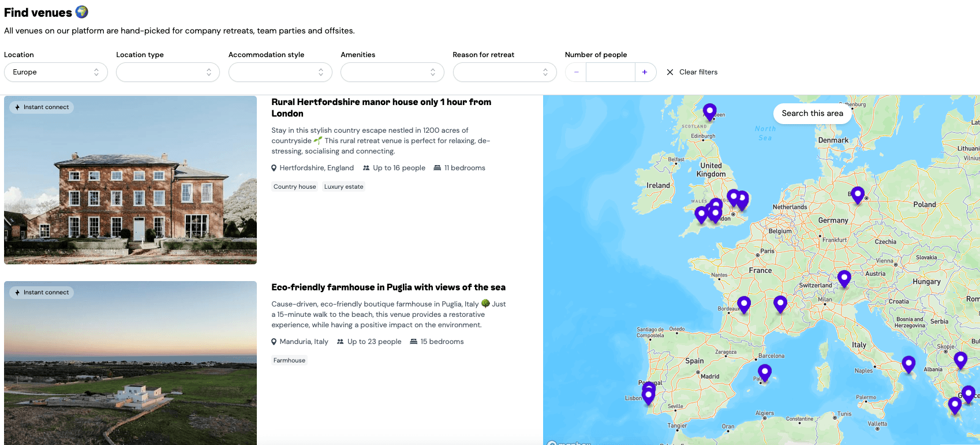Open the Accommodation style dropdown

280,72
